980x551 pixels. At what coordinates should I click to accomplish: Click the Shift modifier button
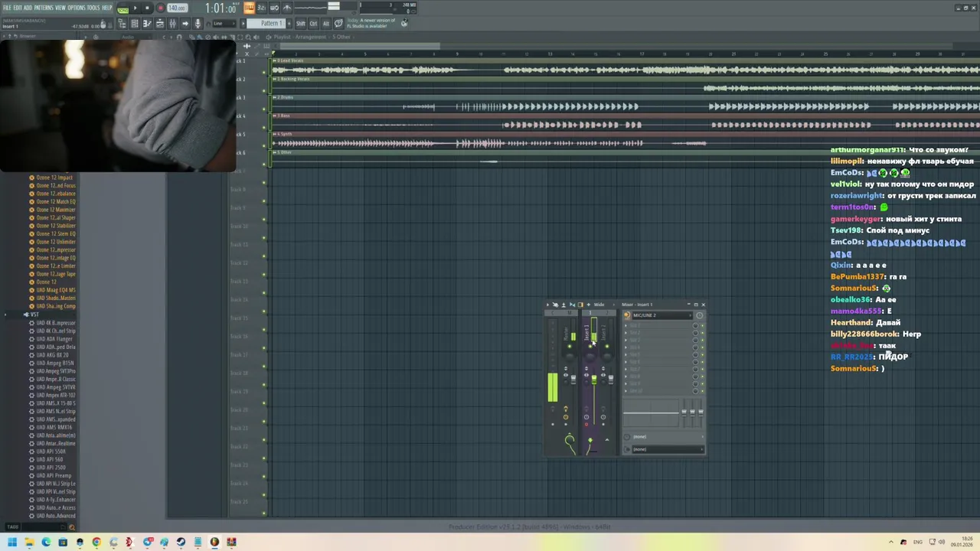(301, 24)
